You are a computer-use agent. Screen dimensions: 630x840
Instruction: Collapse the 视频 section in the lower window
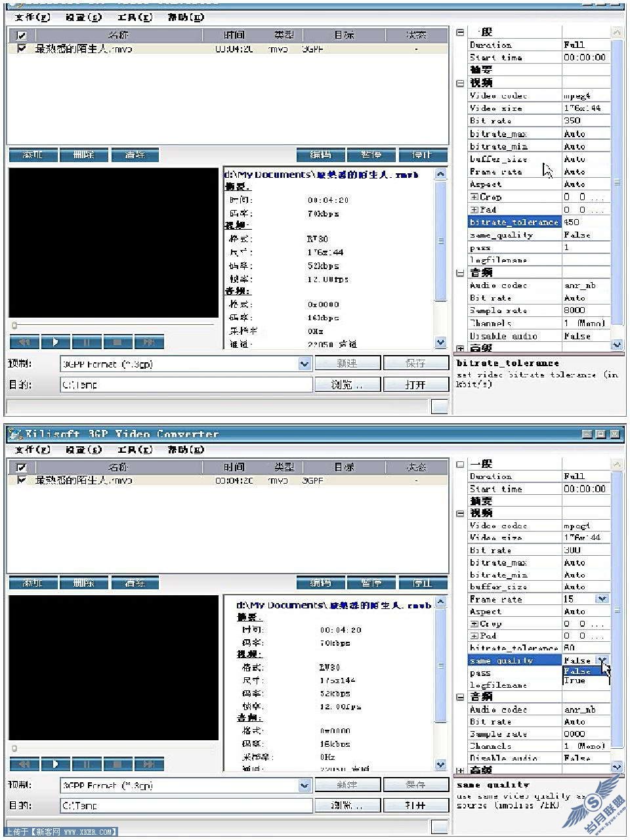pos(460,513)
